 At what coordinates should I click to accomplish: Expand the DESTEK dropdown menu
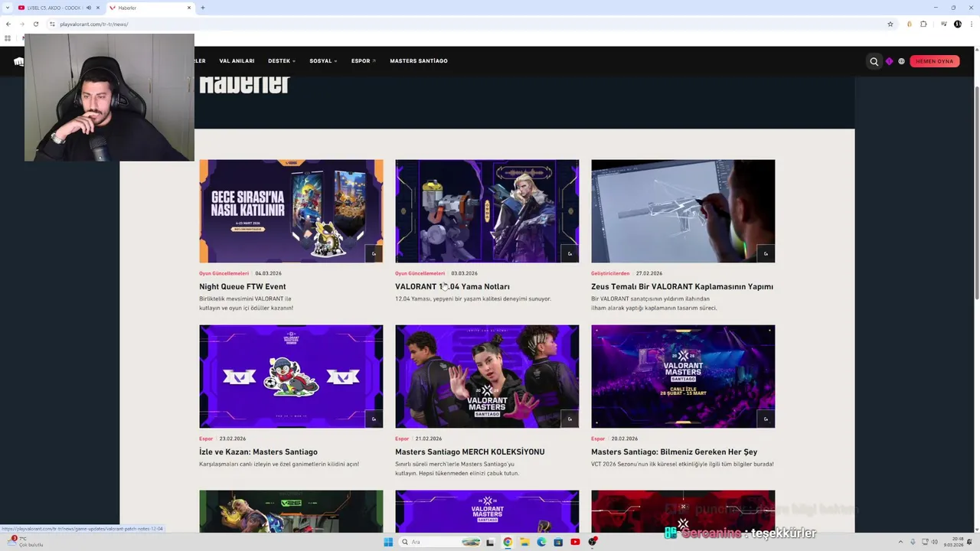tap(282, 61)
